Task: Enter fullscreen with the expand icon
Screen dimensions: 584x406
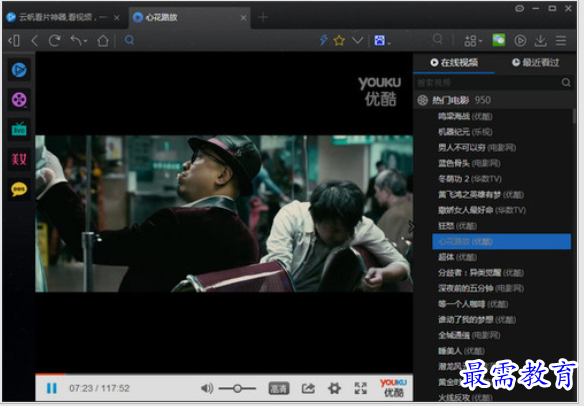Action: pos(360,388)
